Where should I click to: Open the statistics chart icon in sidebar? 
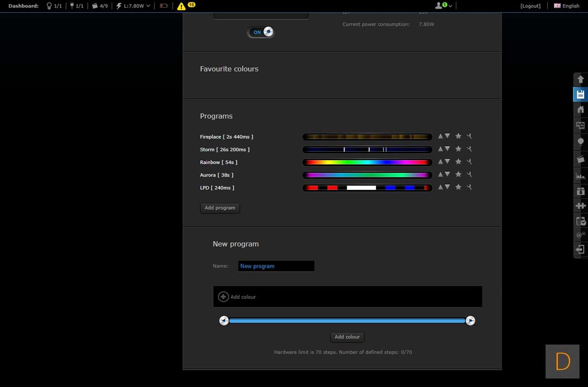pyautogui.click(x=580, y=176)
